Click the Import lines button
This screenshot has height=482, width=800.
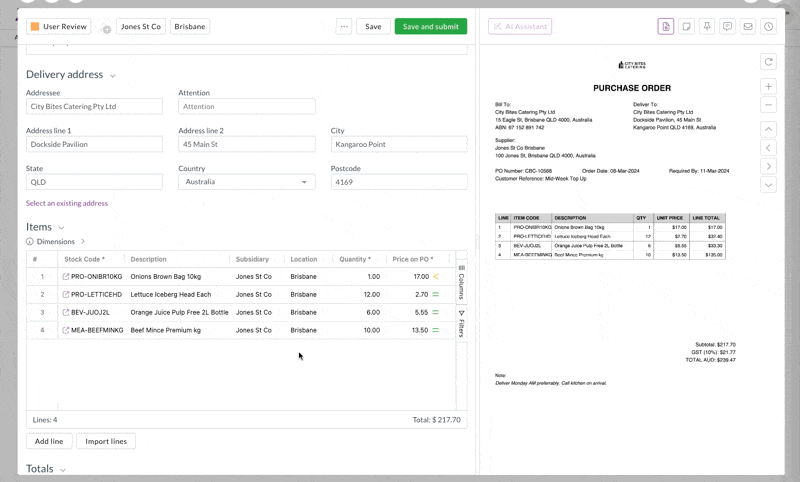[x=106, y=441]
